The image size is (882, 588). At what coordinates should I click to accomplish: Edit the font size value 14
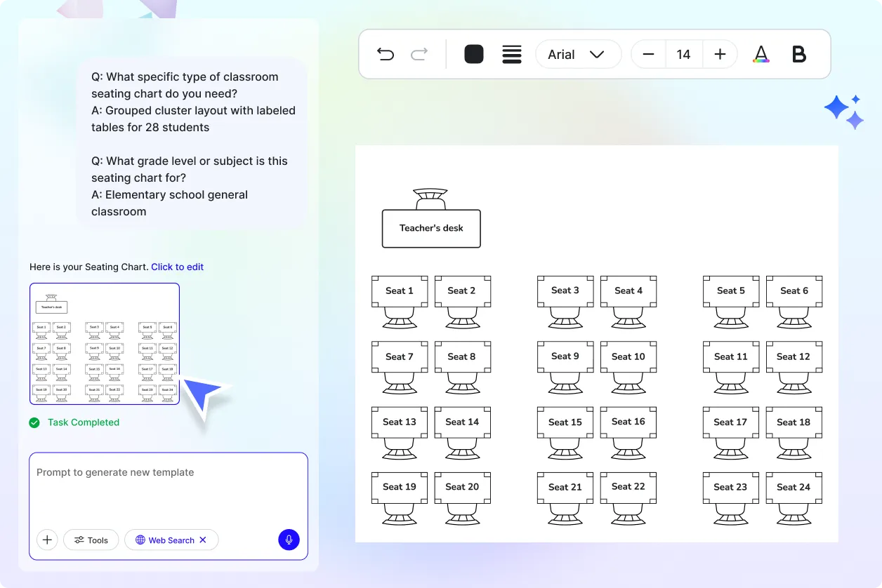[x=683, y=54]
